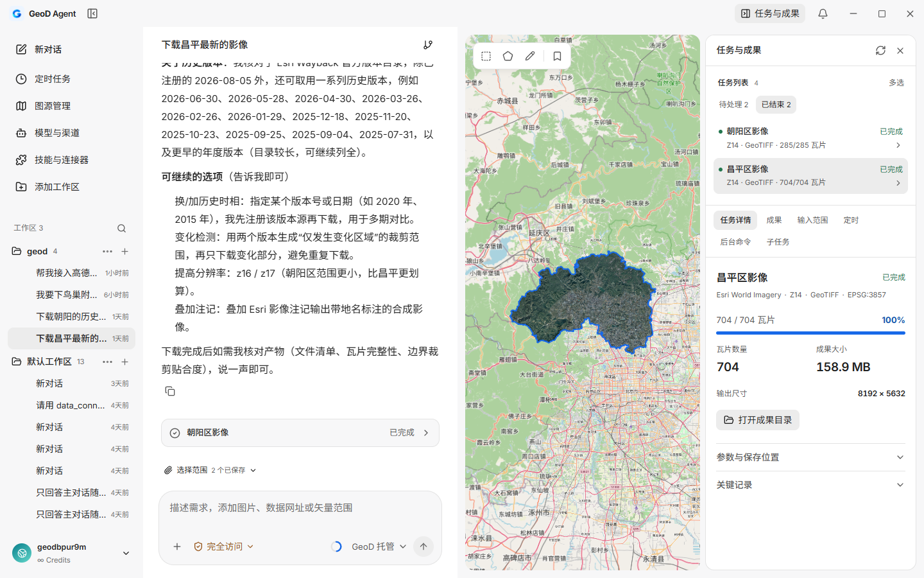Image resolution: width=924 pixels, height=578 pixels.
Task: Click the branch icon beside chat title
Action: click(x=428, y=45)
